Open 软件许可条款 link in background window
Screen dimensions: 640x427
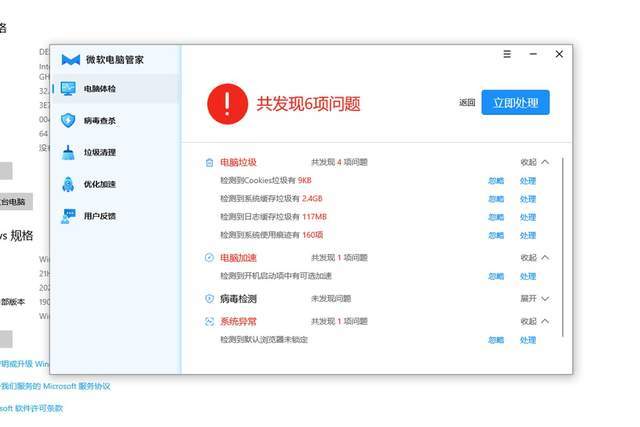point(39,408)
